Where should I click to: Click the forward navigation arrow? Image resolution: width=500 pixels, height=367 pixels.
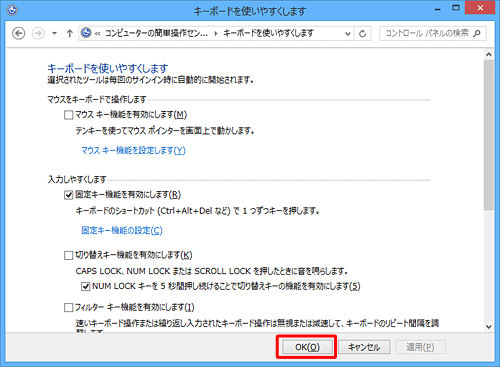pos(38,33)
